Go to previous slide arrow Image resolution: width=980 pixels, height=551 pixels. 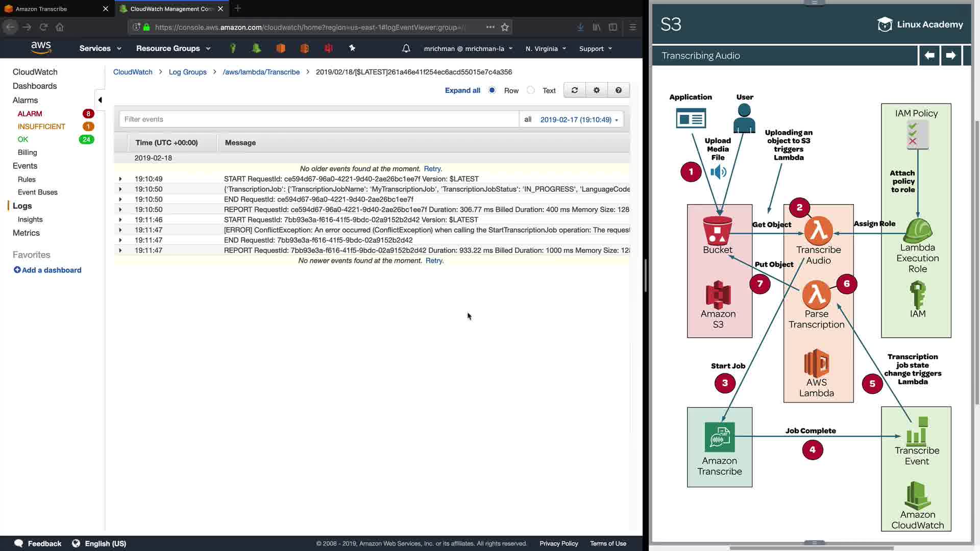coord(929,56)
